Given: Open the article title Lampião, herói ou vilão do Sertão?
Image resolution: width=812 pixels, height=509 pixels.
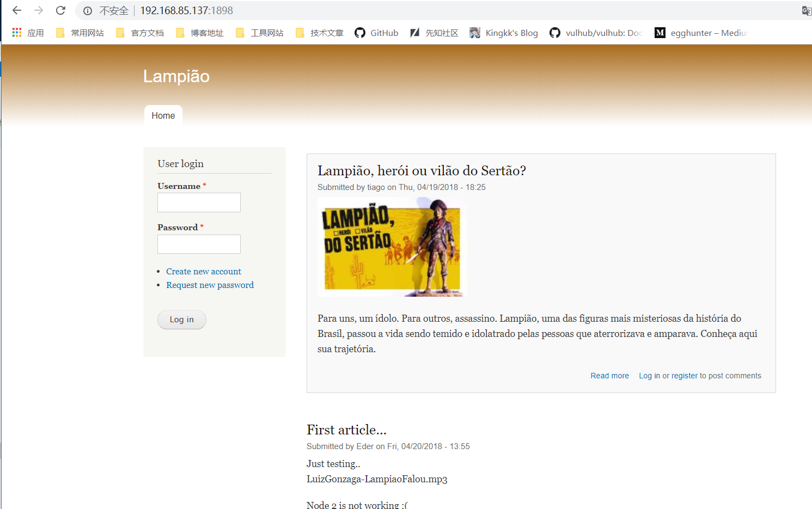Looking at the screenshot, I should [x=422, y=170].
